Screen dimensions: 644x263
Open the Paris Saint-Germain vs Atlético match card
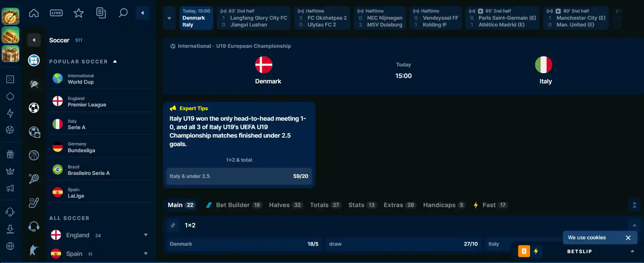point(503,18)
